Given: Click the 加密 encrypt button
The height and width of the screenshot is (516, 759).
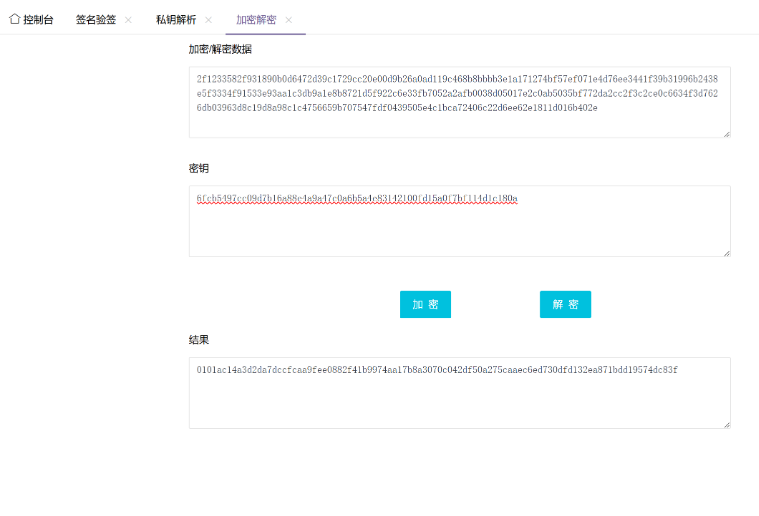Looking at the screenshot, I should point(425,304).
